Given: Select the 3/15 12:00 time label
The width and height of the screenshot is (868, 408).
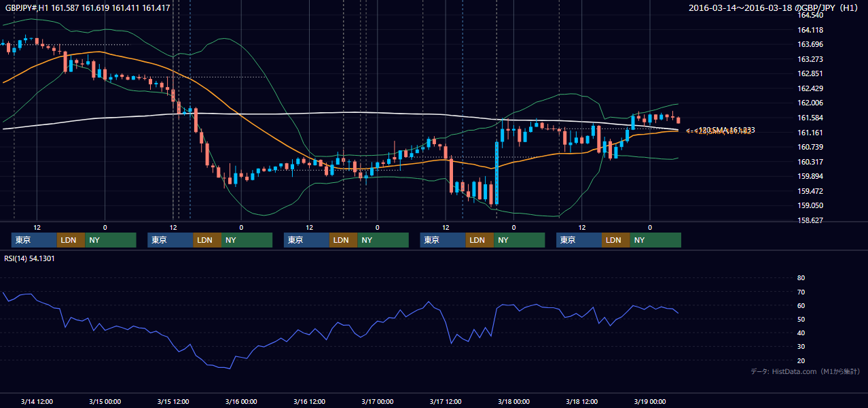Looking at the screenshot, I should point(173,401).
